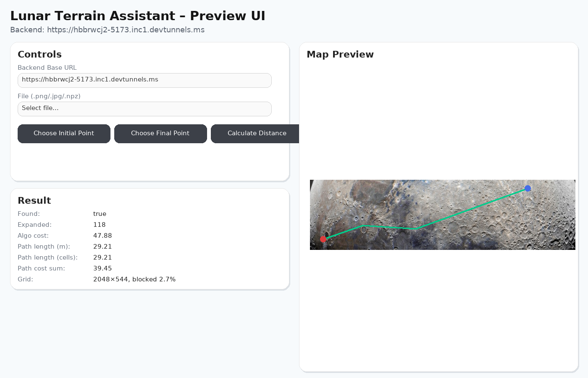Click the Choose Final Point button
Image resolution: width=588 pixels, height=378 pixels.
[x=160, y=134]
